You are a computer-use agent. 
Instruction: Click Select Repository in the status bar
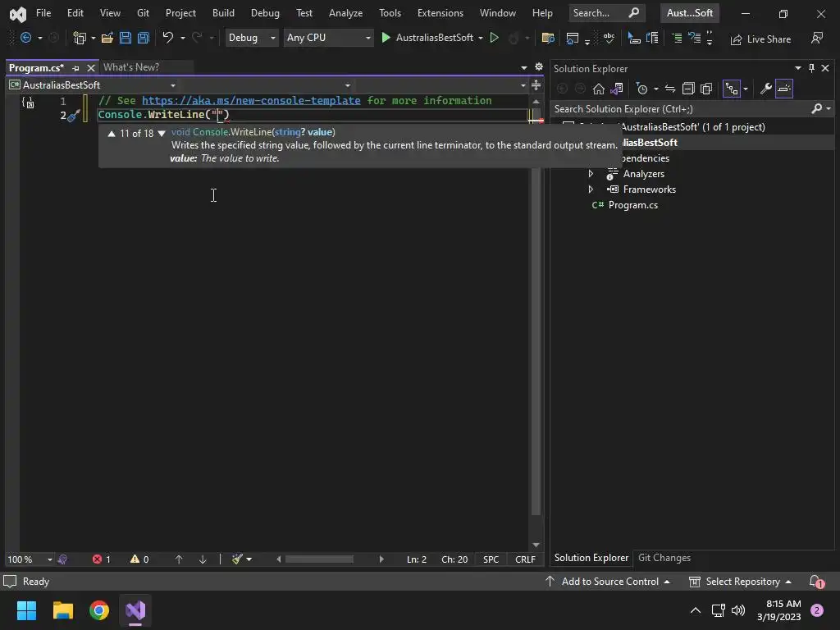pyautogui.click(x=741, y=582)
